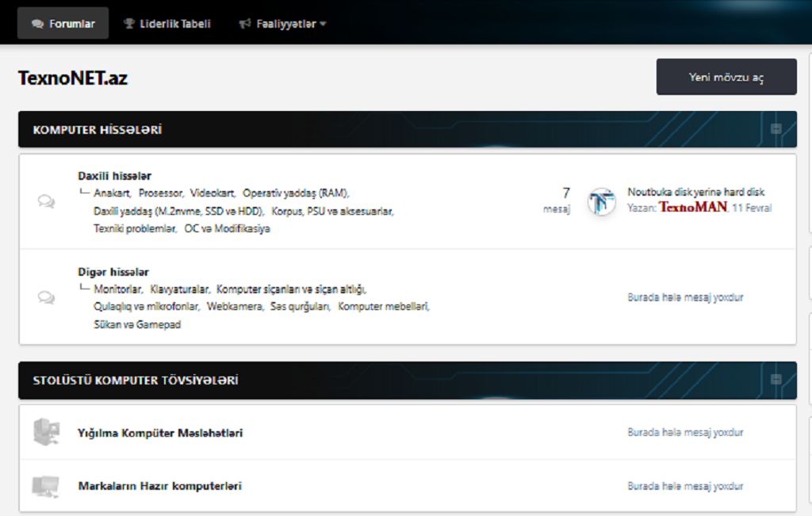Open the Forumlar tab
Screen dimensions: 812x516
pyautogui.click(x=63, y=23)
